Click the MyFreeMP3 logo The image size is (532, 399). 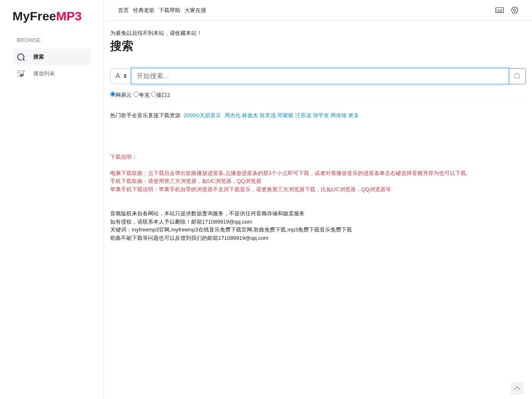pyautogui.click(x=47, y=16)
